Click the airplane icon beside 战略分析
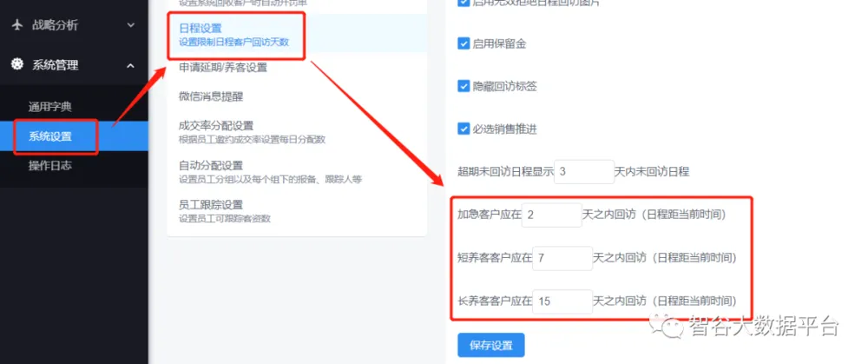The image size is (868, 364). [17, 25]
